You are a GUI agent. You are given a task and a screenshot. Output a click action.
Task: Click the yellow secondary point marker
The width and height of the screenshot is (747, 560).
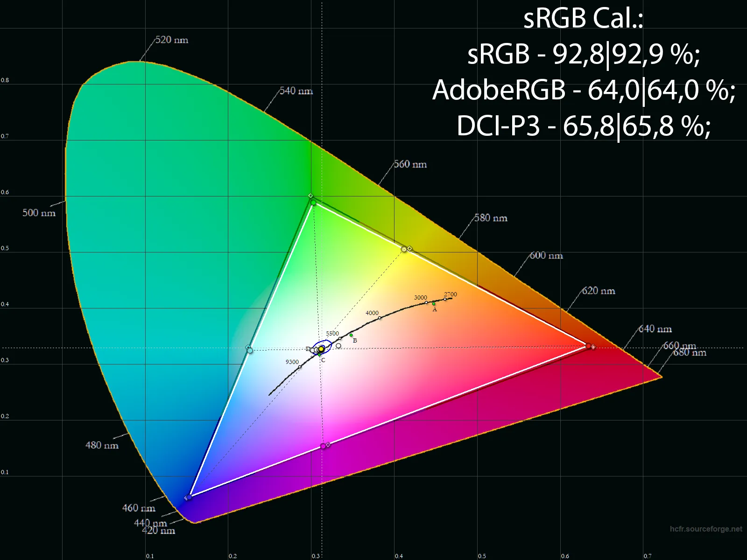[404, 249]
